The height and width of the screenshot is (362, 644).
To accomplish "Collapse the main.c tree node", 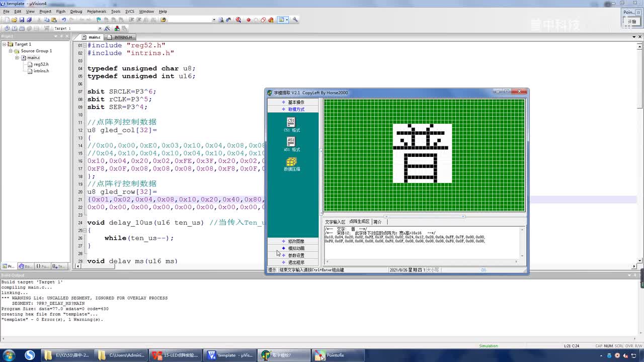I will [17, 57].
